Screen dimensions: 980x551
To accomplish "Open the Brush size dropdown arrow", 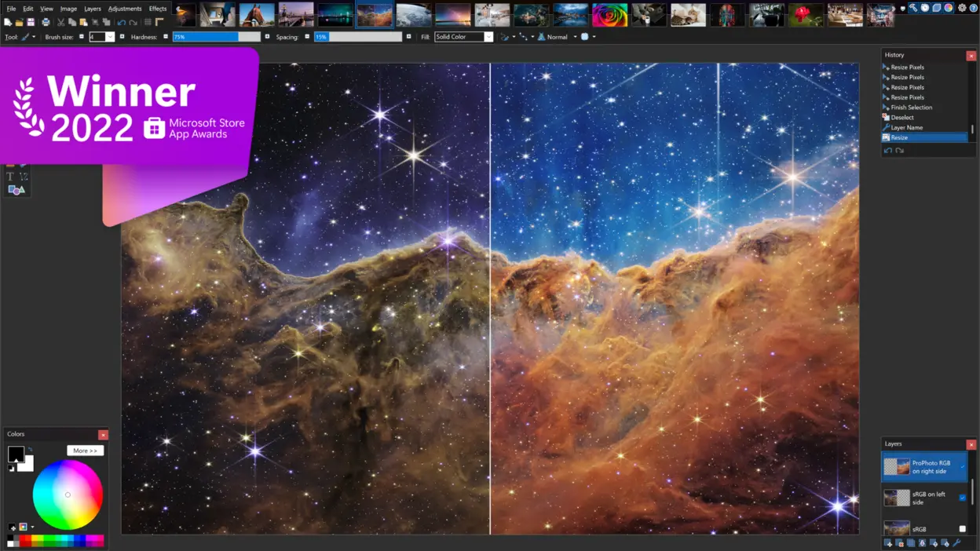I will pos(110,37).
